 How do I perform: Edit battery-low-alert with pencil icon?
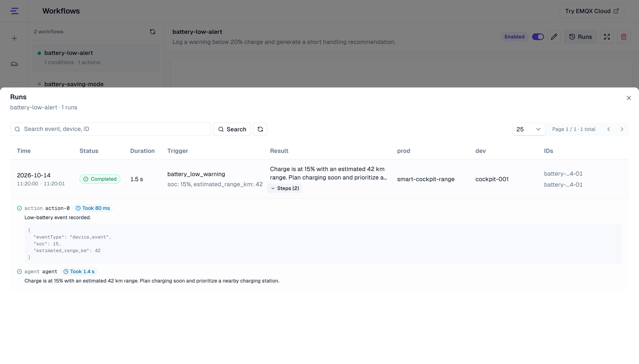click(554, 37)
